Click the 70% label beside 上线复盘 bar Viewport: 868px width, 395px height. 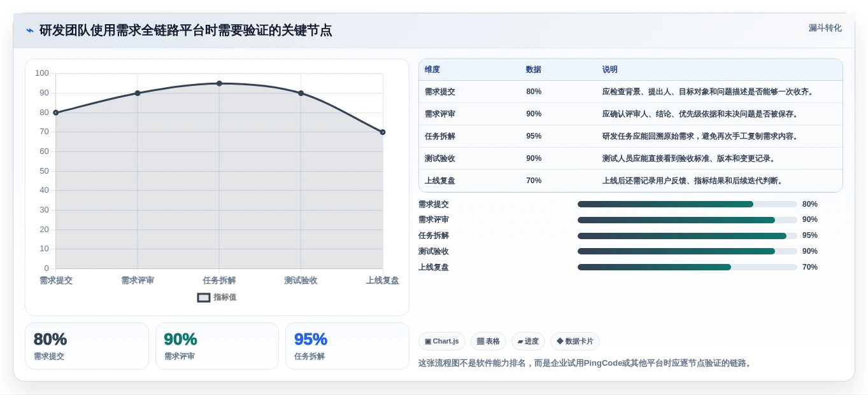(x=810, y=267)
